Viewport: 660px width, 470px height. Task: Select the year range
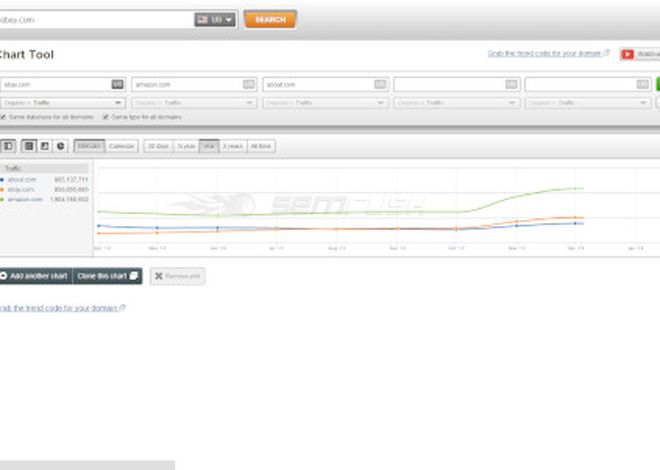coord(209,146)
